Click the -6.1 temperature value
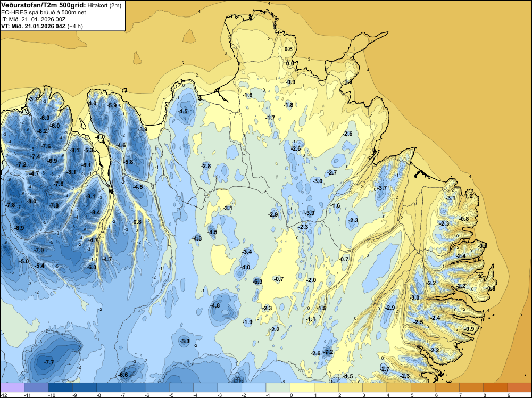This screenshot has width=532, height=398. [86, 165]
